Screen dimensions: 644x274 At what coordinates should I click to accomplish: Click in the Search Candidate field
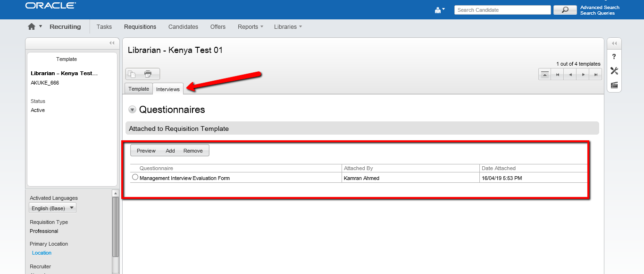tap(502, 10)
